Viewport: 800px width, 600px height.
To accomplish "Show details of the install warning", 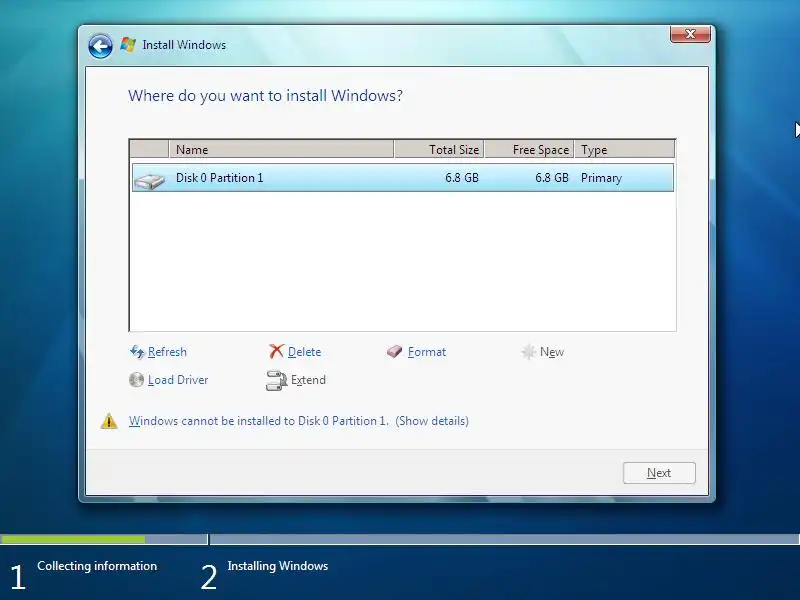I will click(432, 421).
